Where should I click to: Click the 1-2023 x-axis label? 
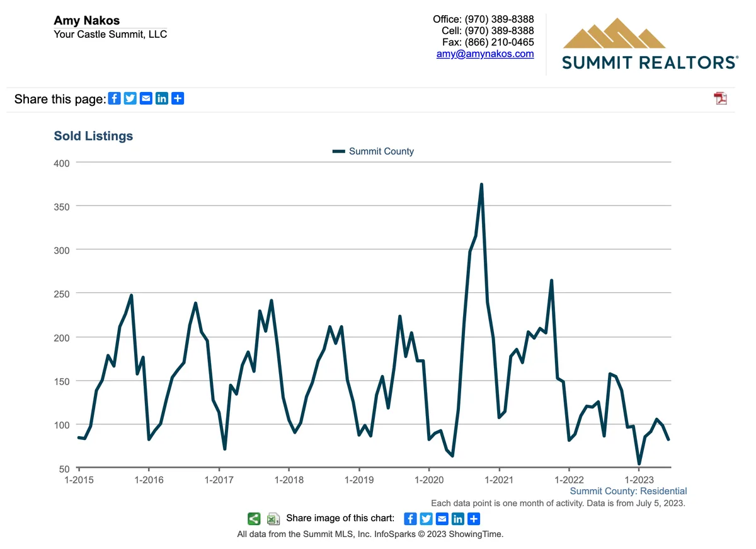click(x=639, y=480)
